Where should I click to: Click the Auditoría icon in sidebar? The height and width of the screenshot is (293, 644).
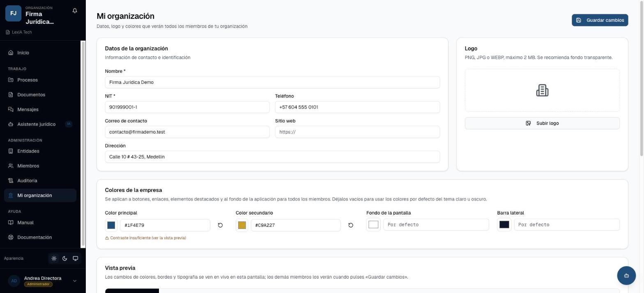click(11, 181)
